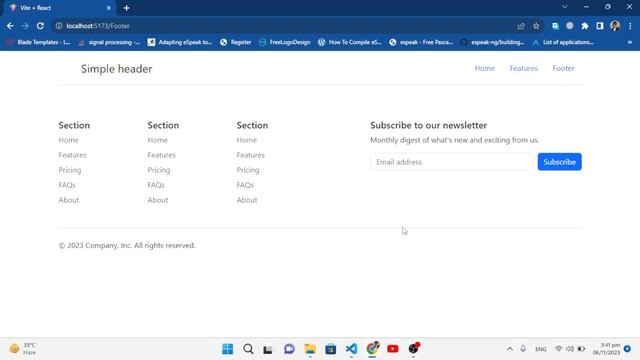Expand the bookmarks overflow chevron
The width and height of the screenshot is (640, 360).
(x=630, y=42)
